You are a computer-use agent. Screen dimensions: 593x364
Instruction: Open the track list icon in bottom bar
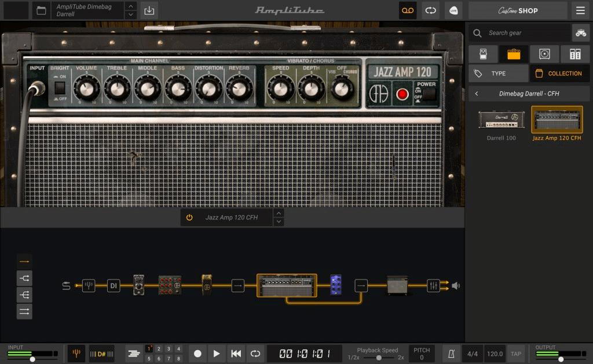134,354
